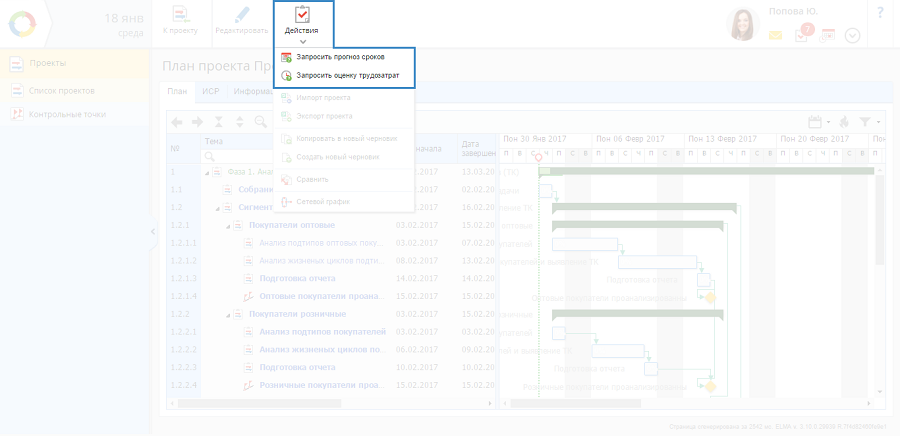Open the mail envelope icon
The height and width of the screenshot is (436, 900).
(775, 36)
